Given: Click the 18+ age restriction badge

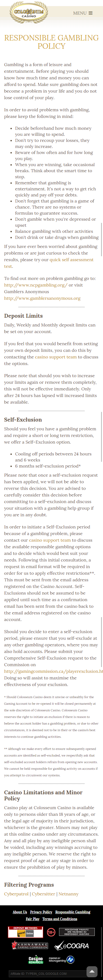Looking at the screenshot, I should 51,932.
